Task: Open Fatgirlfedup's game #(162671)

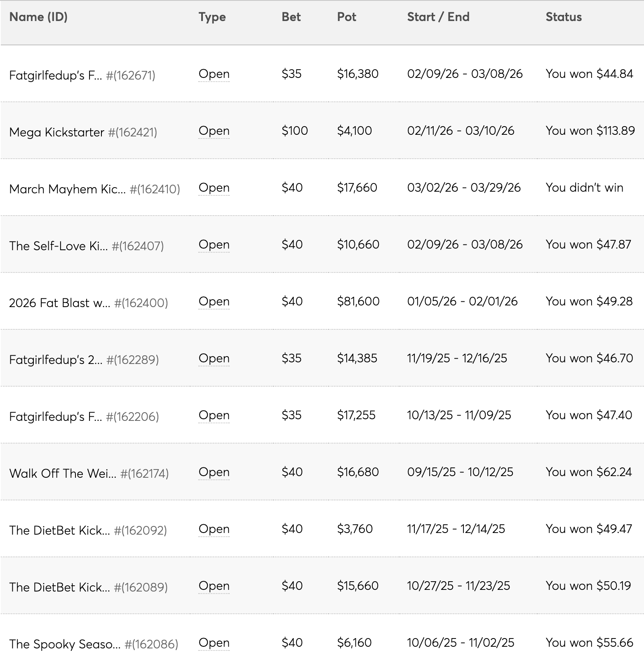Action: click(x=55, y=75)
